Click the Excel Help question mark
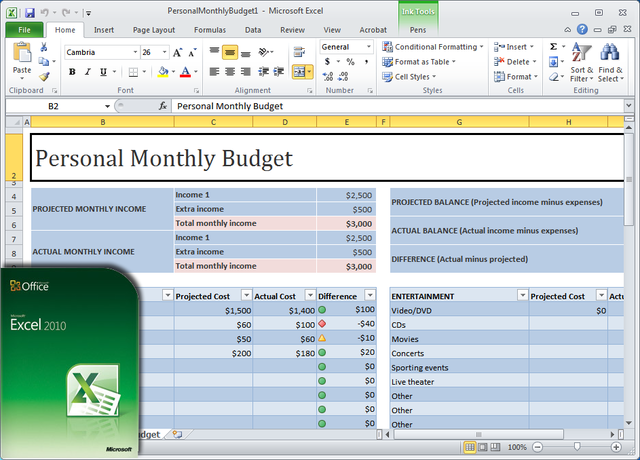This screenshot has width=640, height=460. [582, 29]
